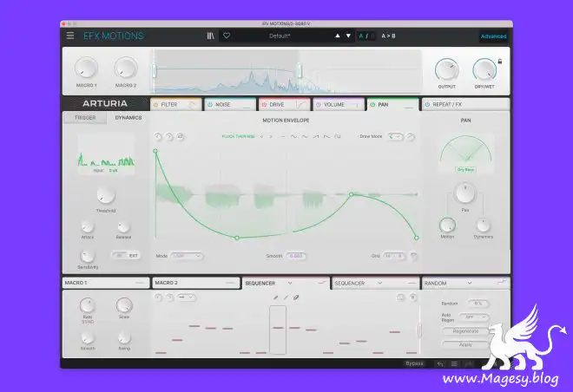Select the pencil draw tool in sequencer
The image size is (573, 392).
[276, 297]
